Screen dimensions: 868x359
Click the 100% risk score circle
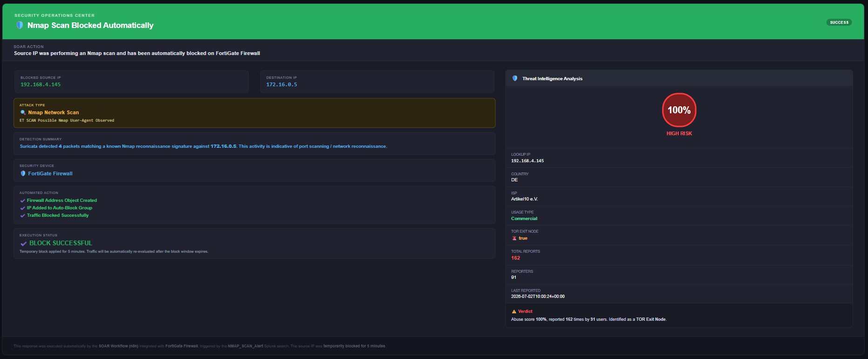[679, 110]
